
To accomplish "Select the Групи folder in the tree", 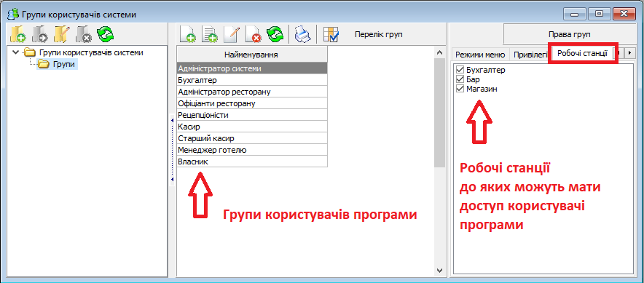I will point(57,64).
